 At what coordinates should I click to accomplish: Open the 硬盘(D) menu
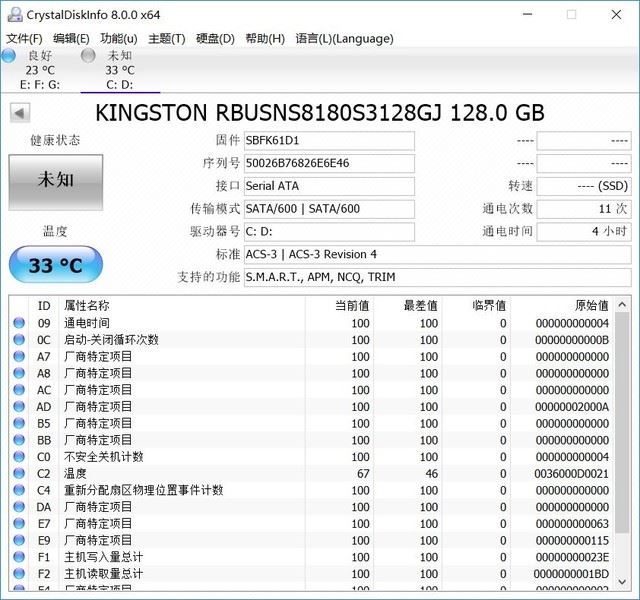(215, 39)
